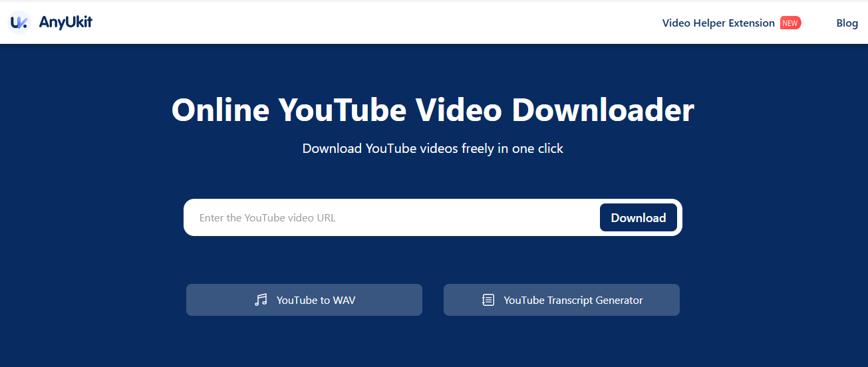Open the YouTube to WAV tool
This screenshot has height=367, width=868.
point(304,300)
